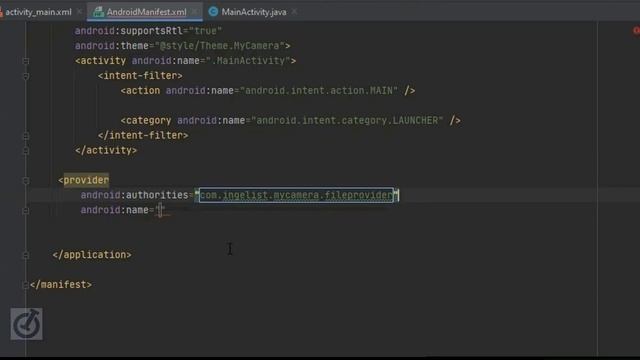The image size is (640, 360).
Task: Collapse the provider tag fold marker
Action: [26, 180]
